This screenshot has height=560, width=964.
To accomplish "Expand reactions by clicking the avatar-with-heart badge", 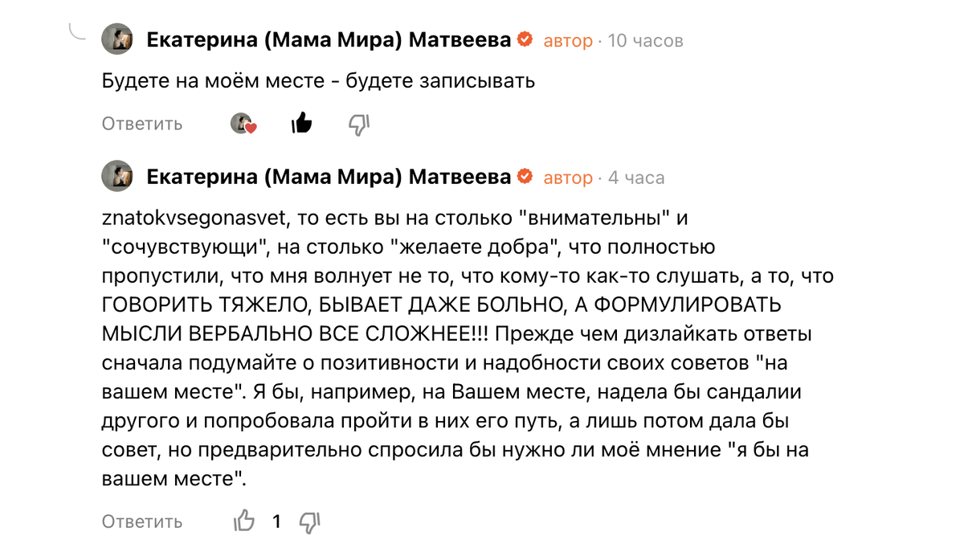I will point(243,123).
